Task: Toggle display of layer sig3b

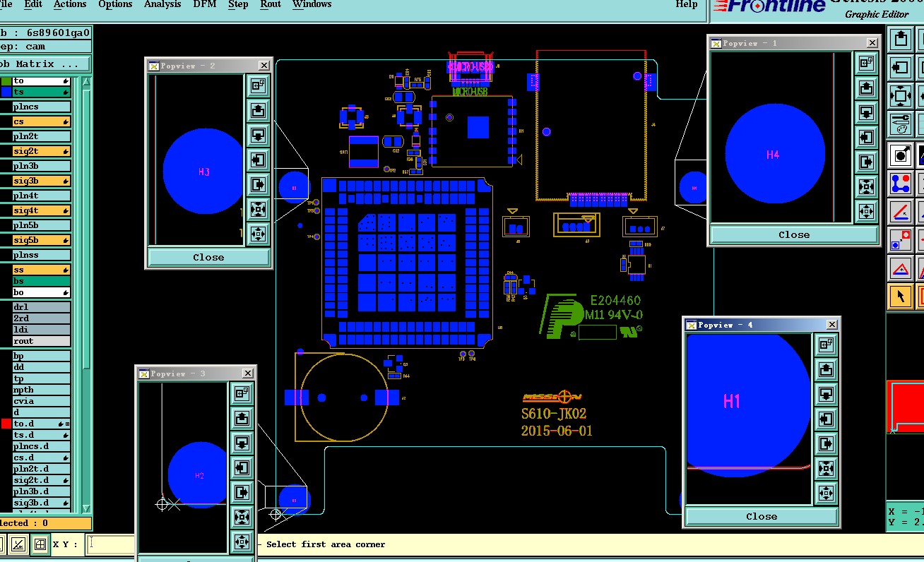Action: click(42, 181)
